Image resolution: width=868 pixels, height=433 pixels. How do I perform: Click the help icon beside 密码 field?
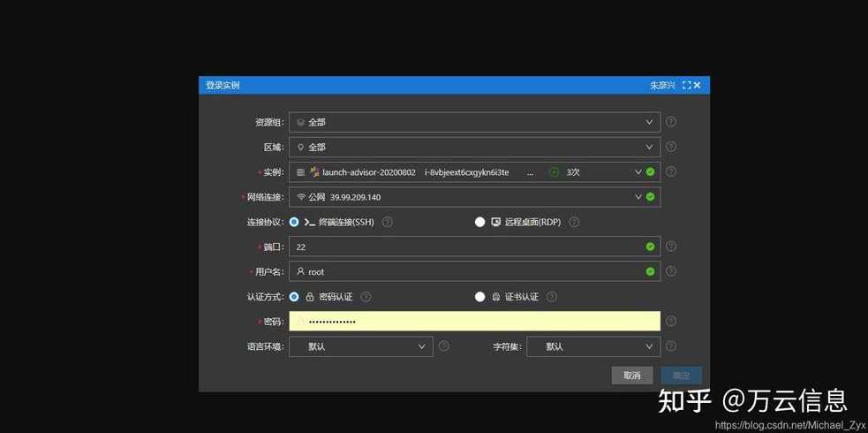tap(670, 321)
